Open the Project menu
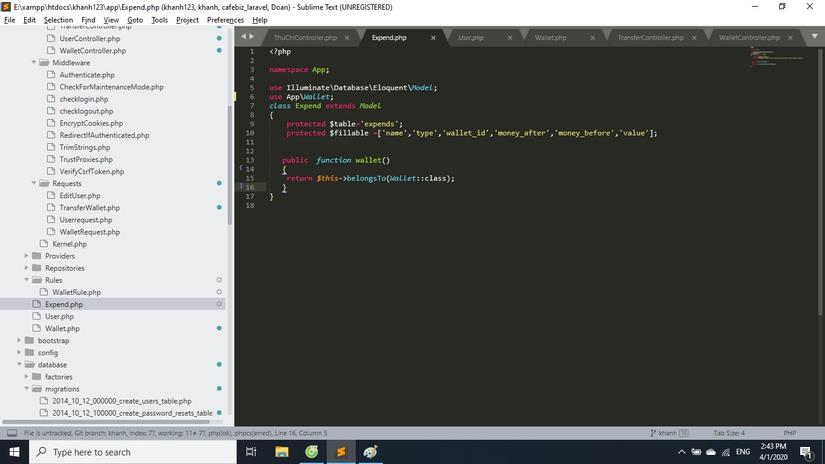The width and height of the screenshot is (825, 464). point(187,20)
